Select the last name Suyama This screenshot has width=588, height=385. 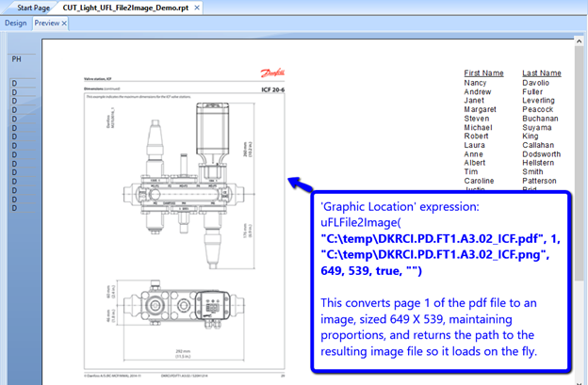pyautogui.click(x=536, y=127)
